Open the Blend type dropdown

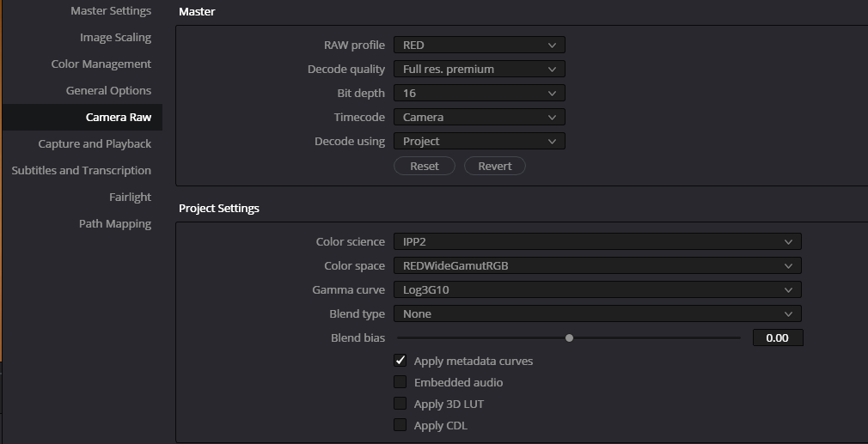coord(597,313)
